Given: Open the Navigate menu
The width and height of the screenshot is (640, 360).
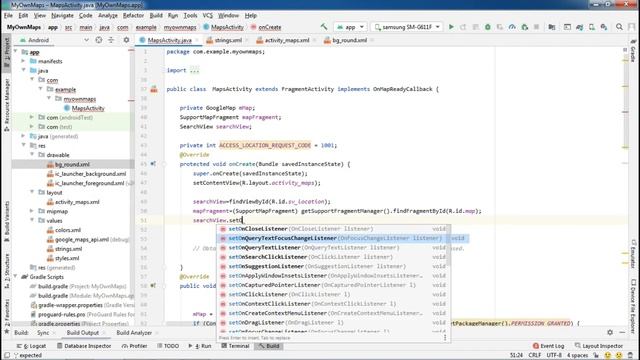Looking at the screenshot, I should (62, 16).
